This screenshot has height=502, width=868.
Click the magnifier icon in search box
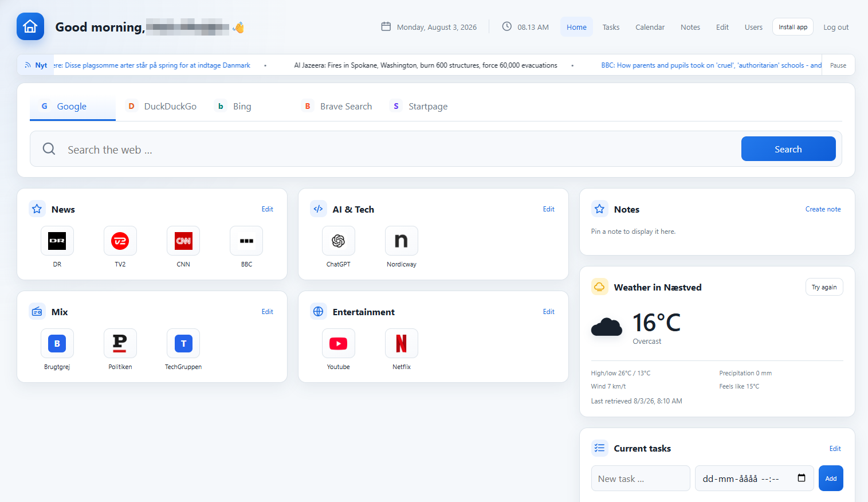(x=49, y=149)
